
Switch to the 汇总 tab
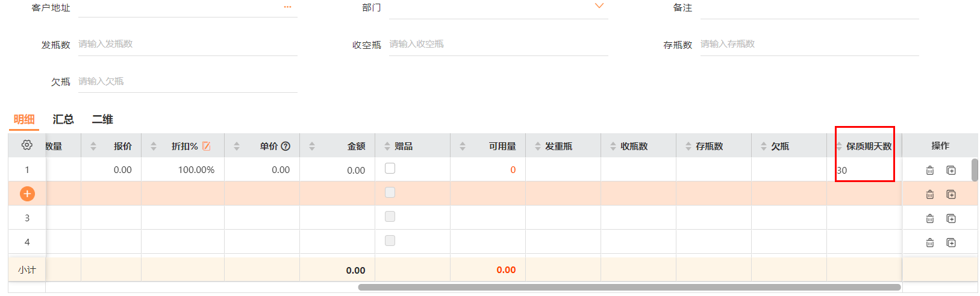click(x=63, y=119)
